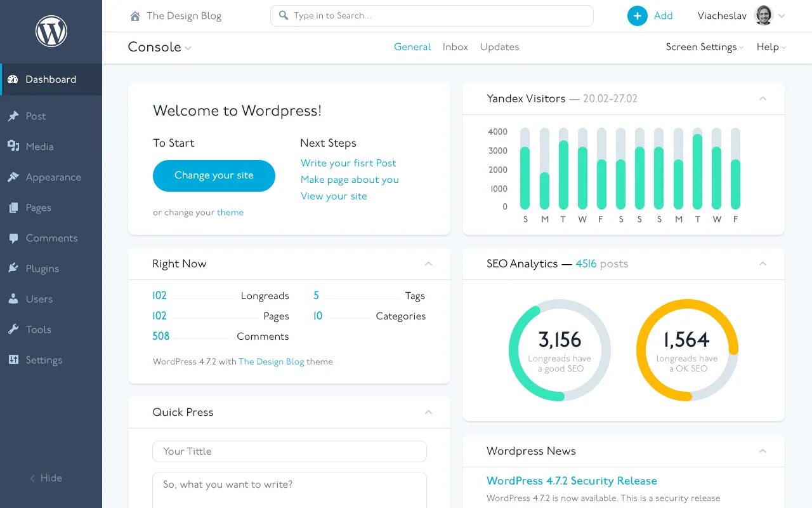Click Viacheslav's avatar photo
Image resolution: width=812 pixels, height=508 pixels.
tap(764, 16)
